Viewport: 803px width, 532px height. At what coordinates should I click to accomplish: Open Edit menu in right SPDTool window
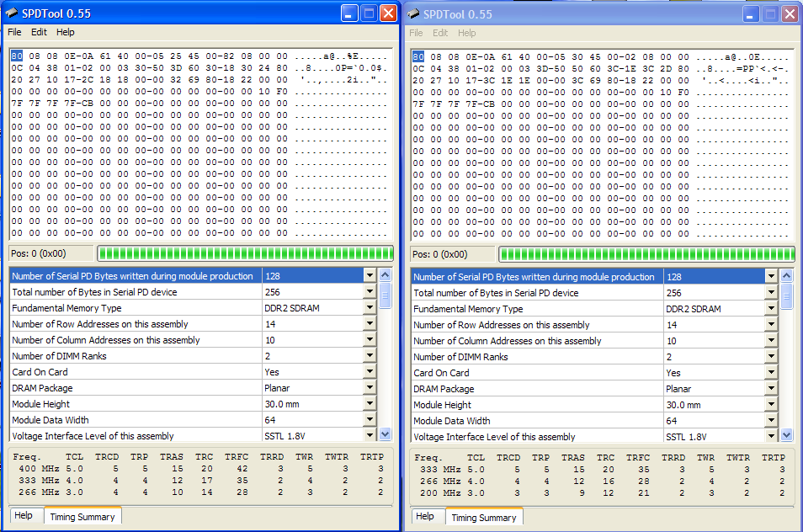pyautogui.click(x=440, y=33)
